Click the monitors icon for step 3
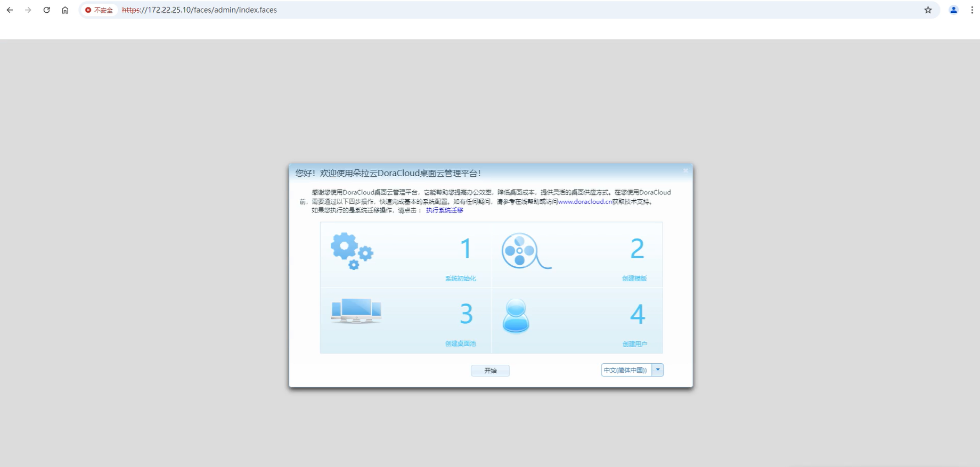 pyautogui.click(x=356, y=311)
